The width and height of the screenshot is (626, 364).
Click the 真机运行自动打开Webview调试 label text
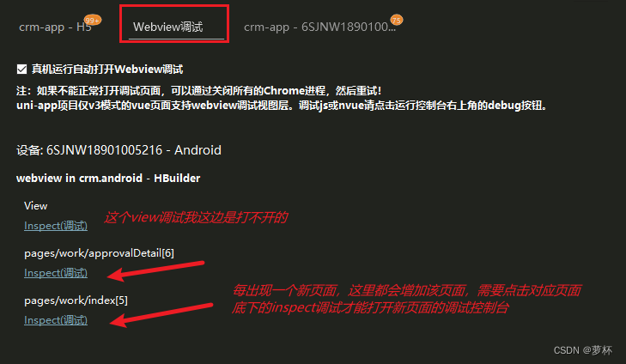click(107, 70)
